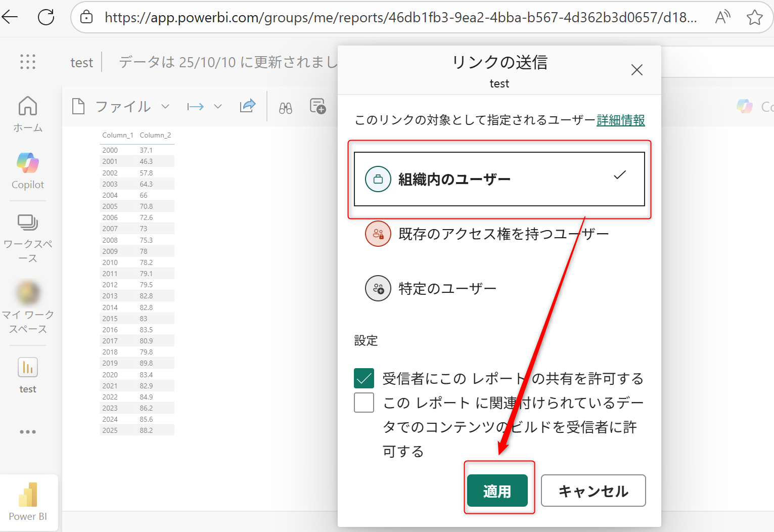Open the explore binoculars icon
Image resolution: width=774 pixels, height=532 pixels.
click(x=285, y=107)
